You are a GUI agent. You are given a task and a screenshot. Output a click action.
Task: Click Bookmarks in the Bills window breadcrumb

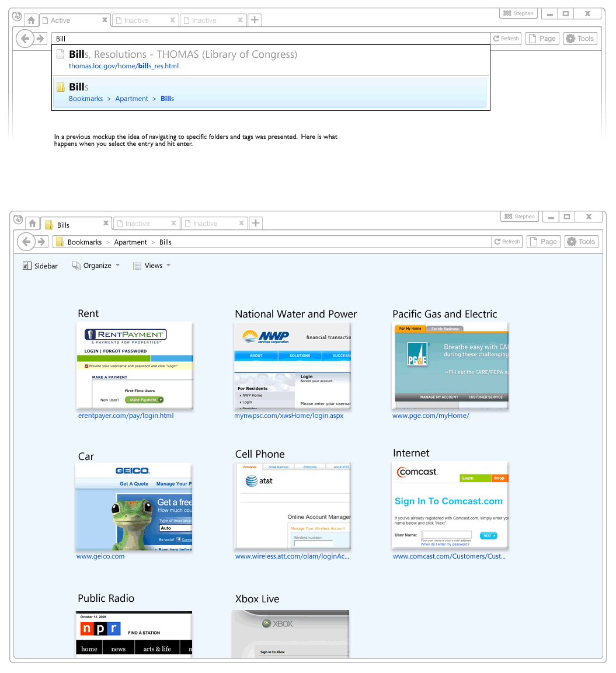85,242
